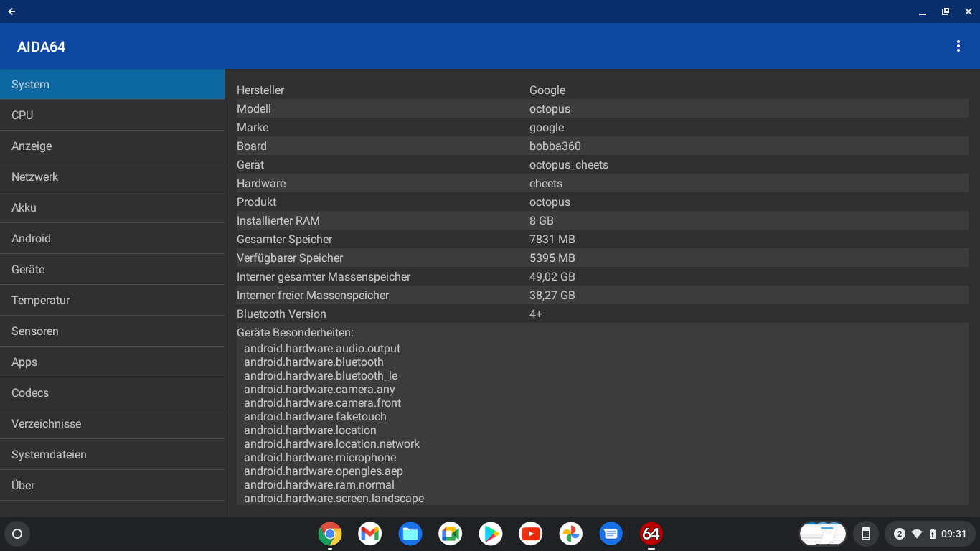Open the launcher circle button
Viewport: 980px width, 551px height.
tap(17, 534)
